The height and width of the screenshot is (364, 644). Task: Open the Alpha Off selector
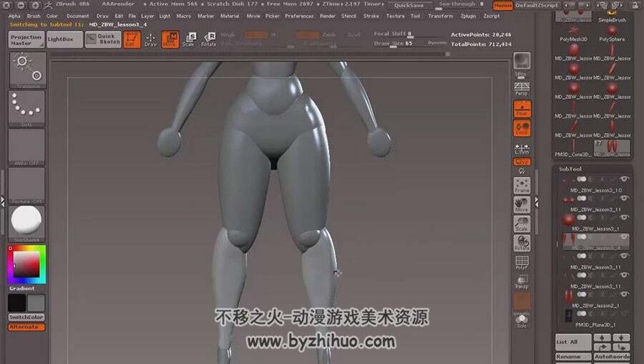pyautogui.click(x=27, y=147)
